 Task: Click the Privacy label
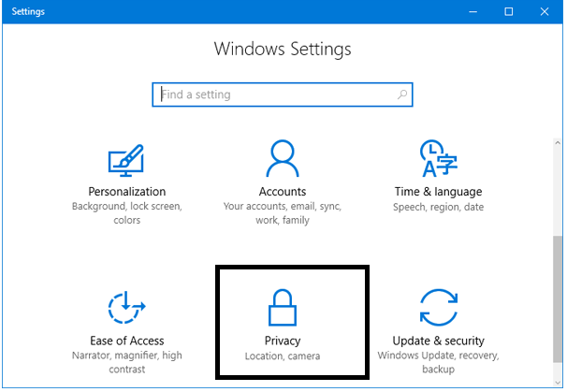click(x=283, y=341)
